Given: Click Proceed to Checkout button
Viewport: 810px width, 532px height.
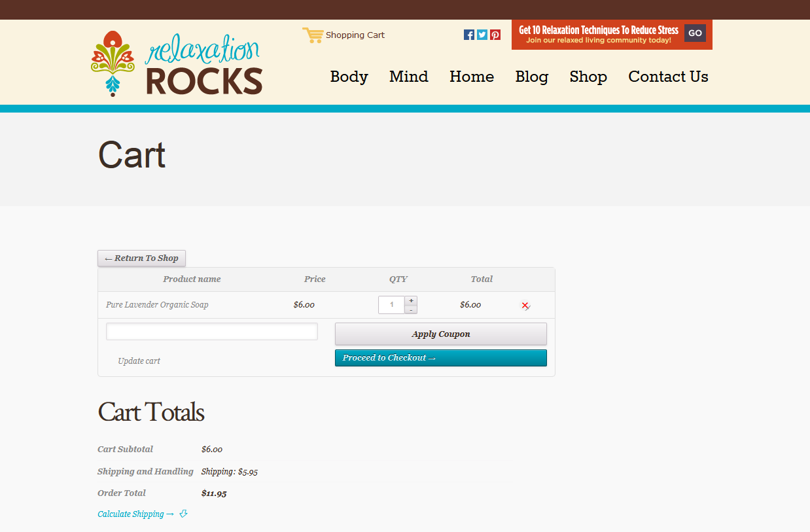Looking at the screenshot, I should [440, 358].
